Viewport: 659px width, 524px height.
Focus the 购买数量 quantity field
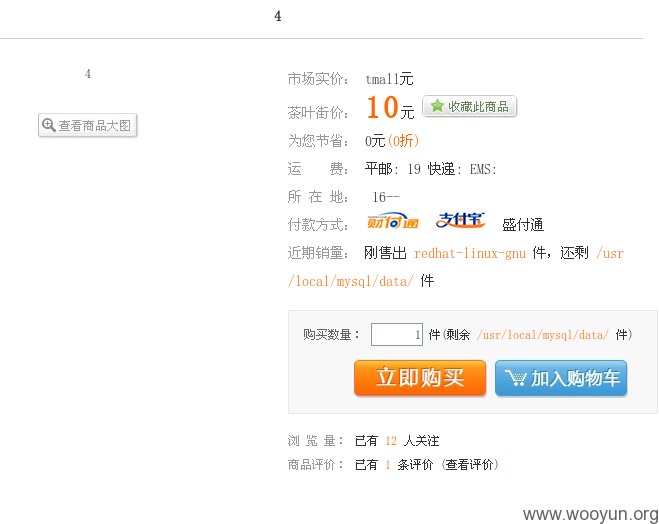[x=397, y=334]
